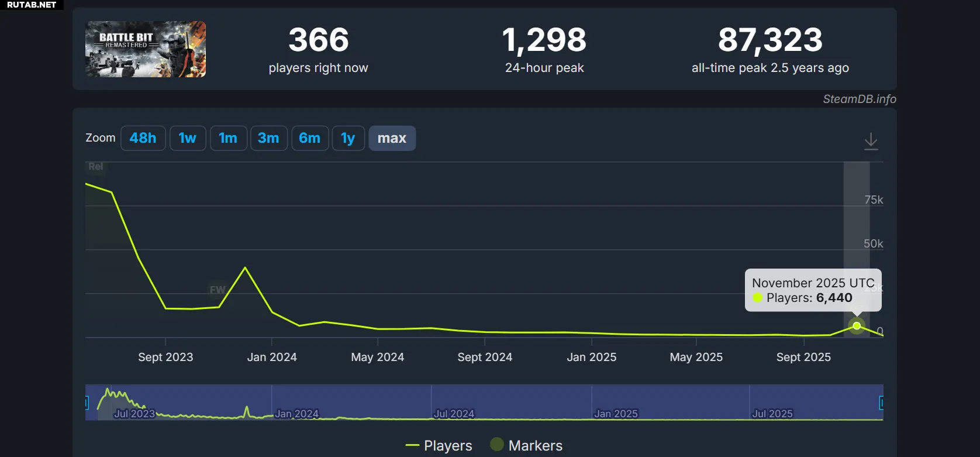Select the max zoom range
Image resolution: width=980 pixels, height=457 pixels.
(392, 138)
